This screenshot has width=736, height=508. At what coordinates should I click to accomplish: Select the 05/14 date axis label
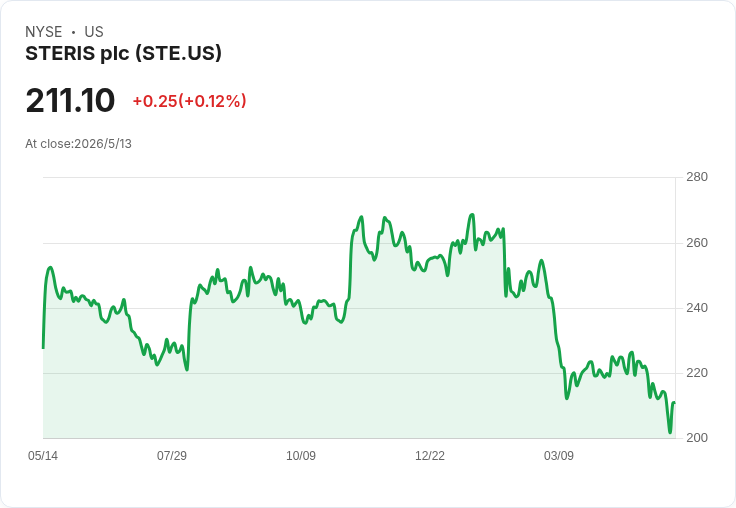[43, 455]
